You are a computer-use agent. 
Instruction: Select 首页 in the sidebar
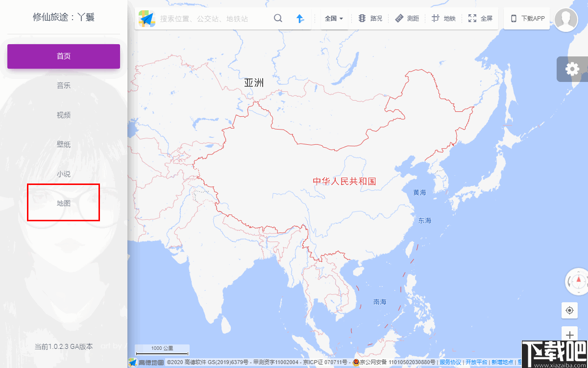(x=64, y=56)
